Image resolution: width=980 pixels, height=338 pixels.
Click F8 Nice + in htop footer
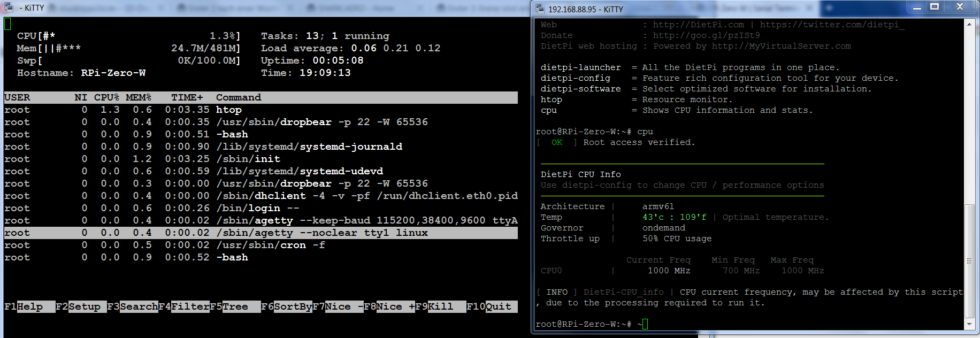(x=389, y=306)
